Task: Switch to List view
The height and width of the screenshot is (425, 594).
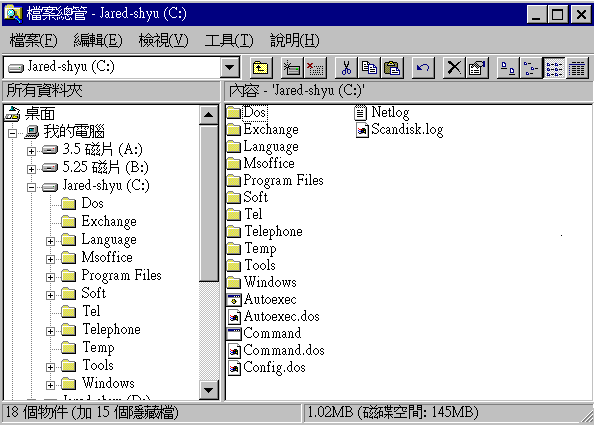Action: click(554, 68)
